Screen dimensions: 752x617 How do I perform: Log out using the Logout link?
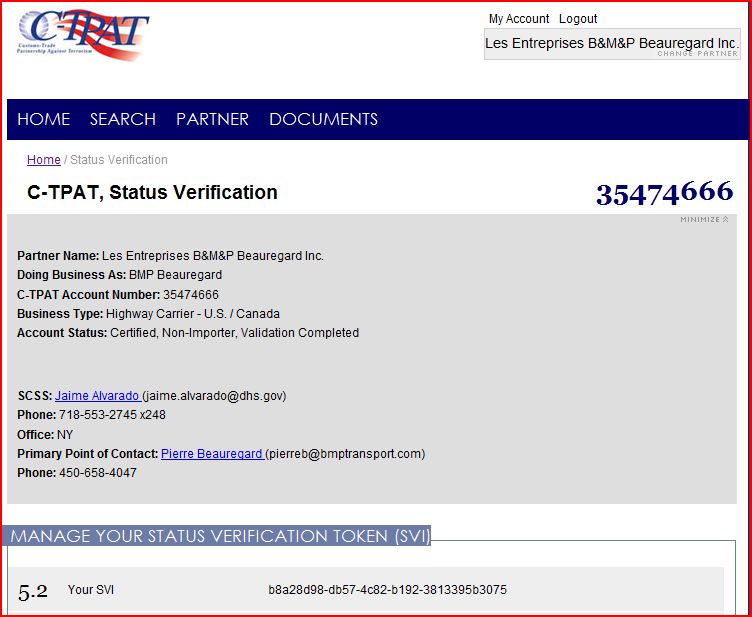coord(578,19)
